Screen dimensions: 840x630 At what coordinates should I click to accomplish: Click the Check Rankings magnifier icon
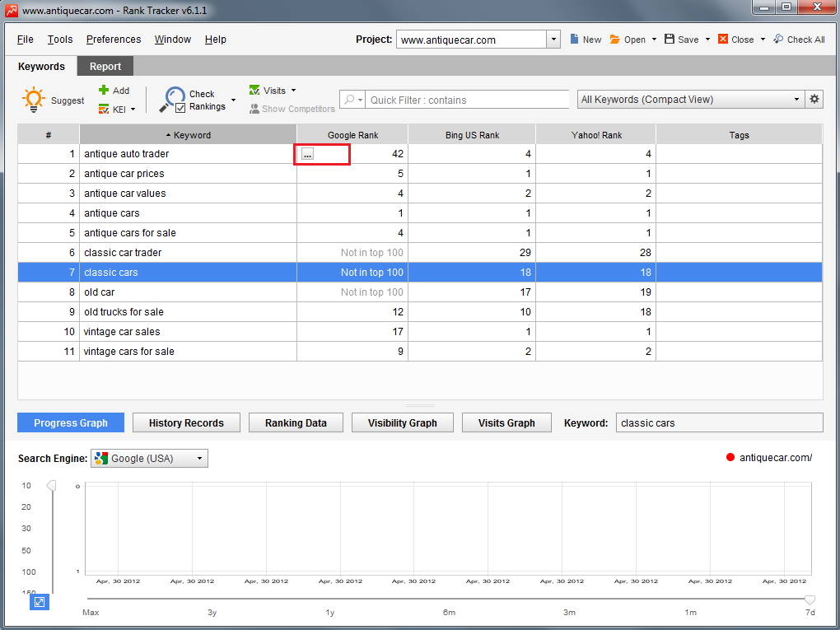click(x=172, y=99)
